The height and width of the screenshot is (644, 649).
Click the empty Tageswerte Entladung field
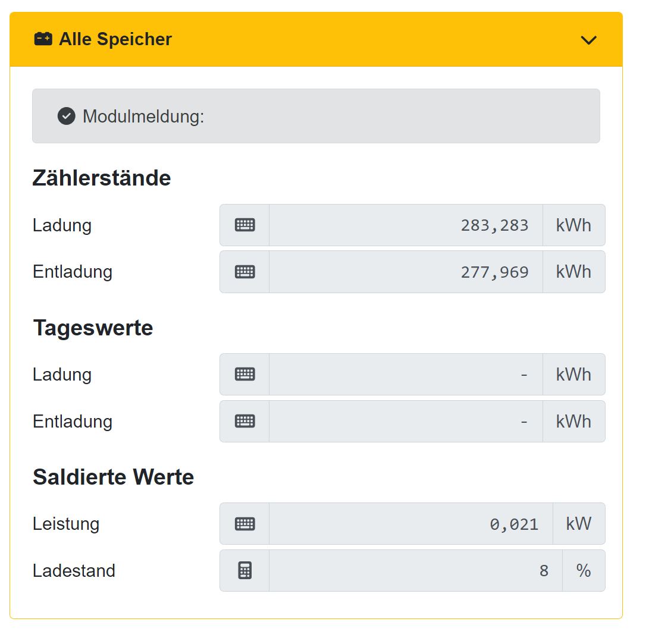[406, 421]
